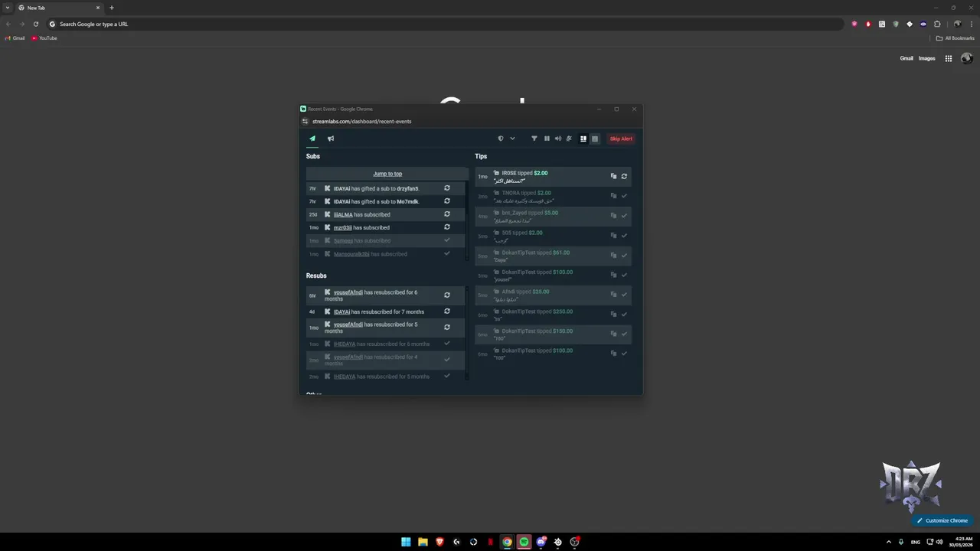Viewport: 980px width, 551px height.
Task: Switch to the multi-column layout view
Action: tap(583, 139)
